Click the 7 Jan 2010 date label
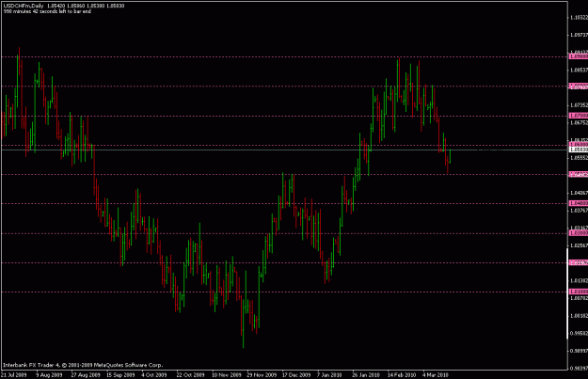 (x=329, y=374)
